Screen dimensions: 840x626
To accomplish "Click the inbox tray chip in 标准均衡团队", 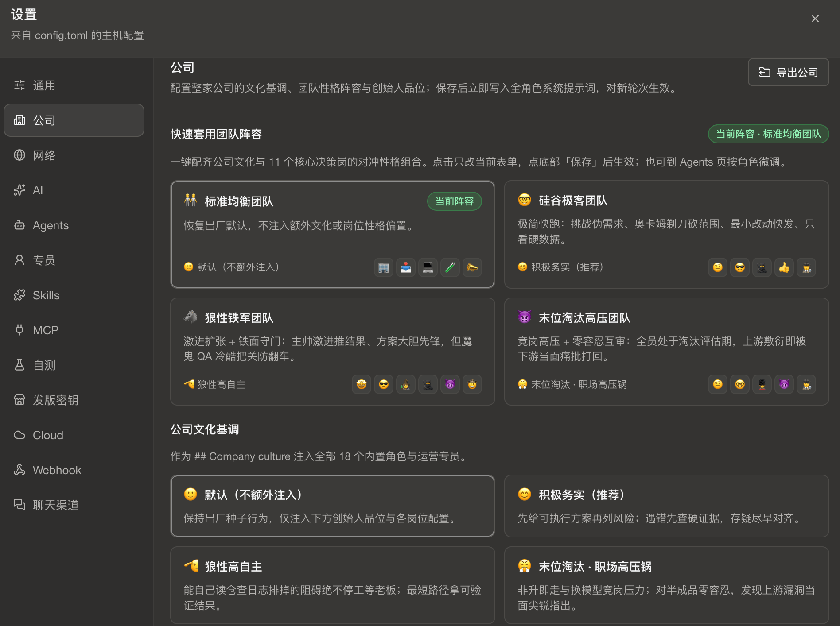I will click(x=406, y=267).
